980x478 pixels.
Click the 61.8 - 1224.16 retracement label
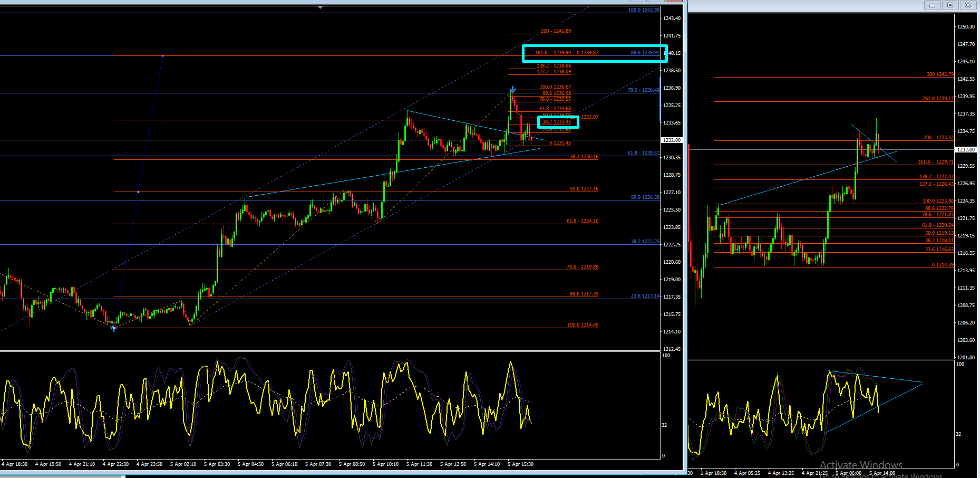583,221
